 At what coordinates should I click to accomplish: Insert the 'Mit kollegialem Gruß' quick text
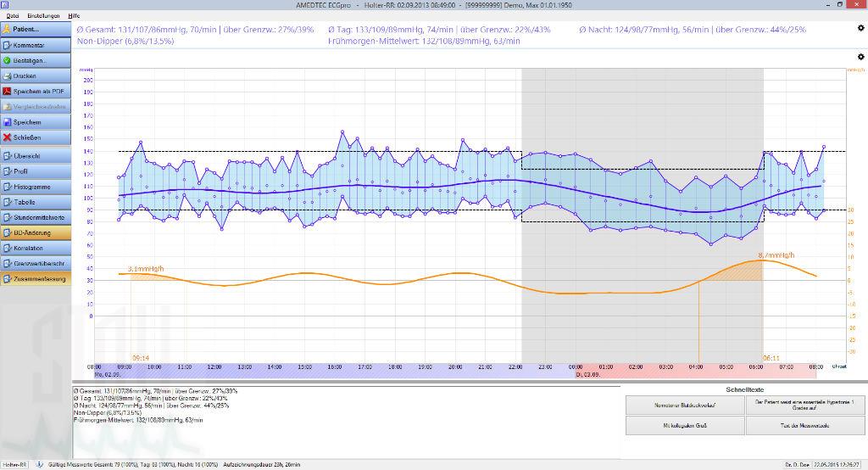[x=684, y=425]
